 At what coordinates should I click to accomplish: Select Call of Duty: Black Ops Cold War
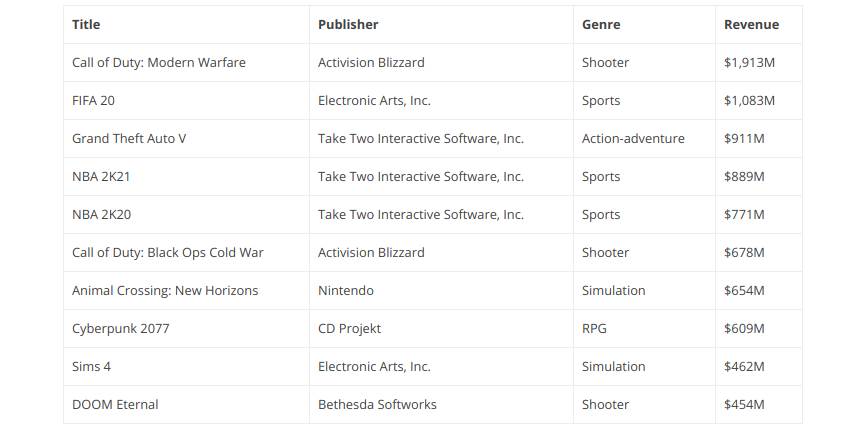coord(167,252)
